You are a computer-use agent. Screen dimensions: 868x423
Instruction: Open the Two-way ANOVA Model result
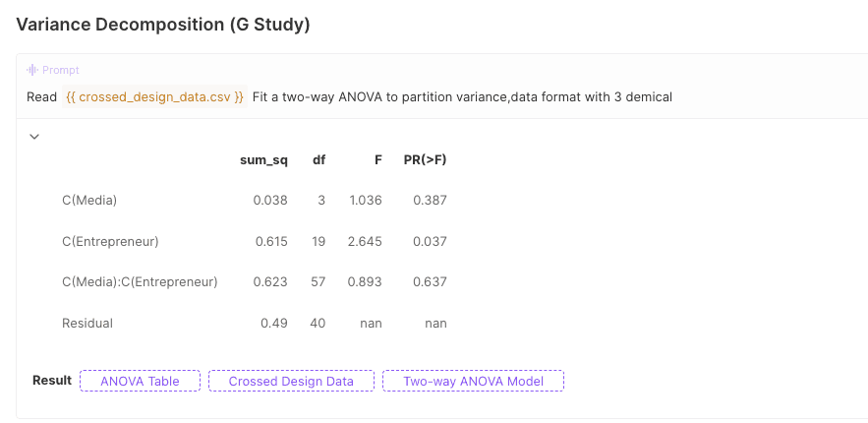(x=473, y=381)
